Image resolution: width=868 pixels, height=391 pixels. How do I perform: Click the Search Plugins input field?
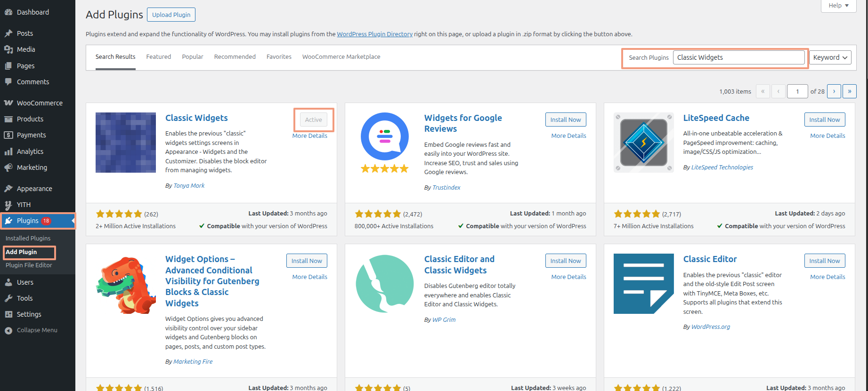pos(739,57)
